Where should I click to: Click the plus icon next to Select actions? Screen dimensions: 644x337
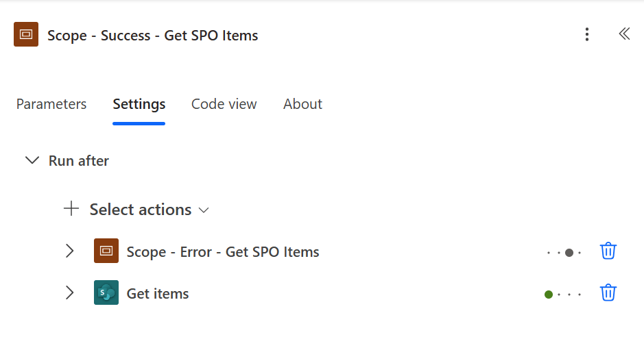pyautogui.click(x=71, y=209)
